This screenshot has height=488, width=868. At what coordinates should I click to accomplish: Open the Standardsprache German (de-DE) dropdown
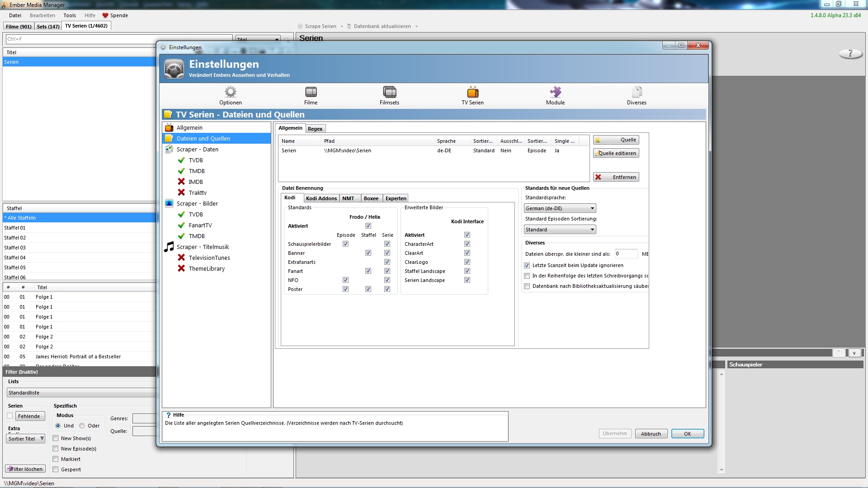point(560,208)
